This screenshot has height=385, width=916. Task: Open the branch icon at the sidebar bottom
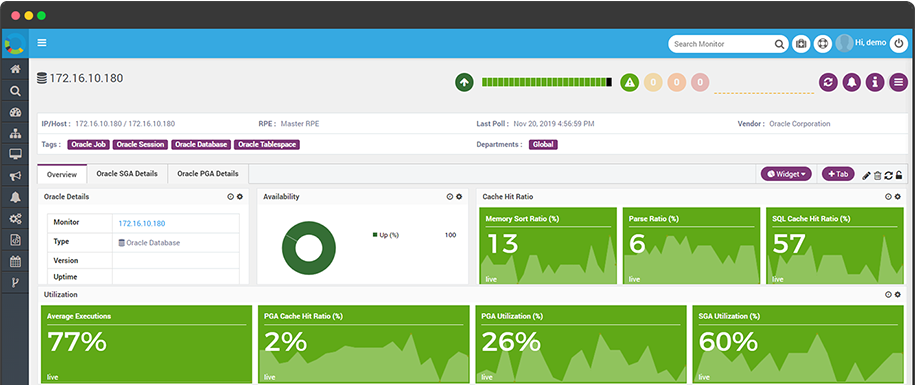16,283
